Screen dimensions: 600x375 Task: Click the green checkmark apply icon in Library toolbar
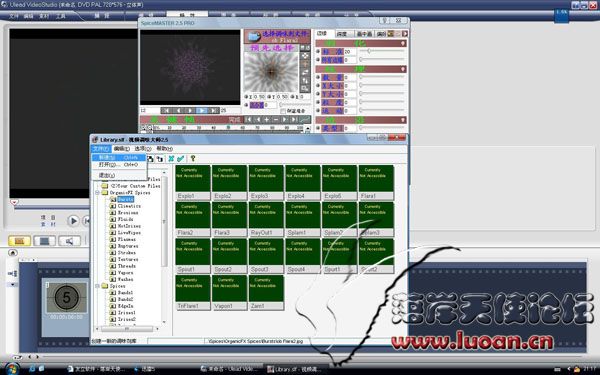tap(181, 158)
